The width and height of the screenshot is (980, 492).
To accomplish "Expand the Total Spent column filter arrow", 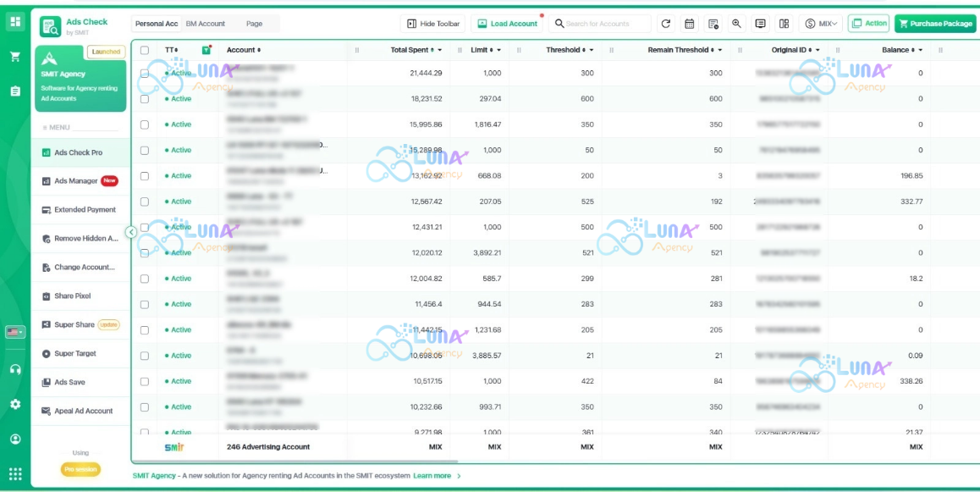I will [x=440, y=50].
